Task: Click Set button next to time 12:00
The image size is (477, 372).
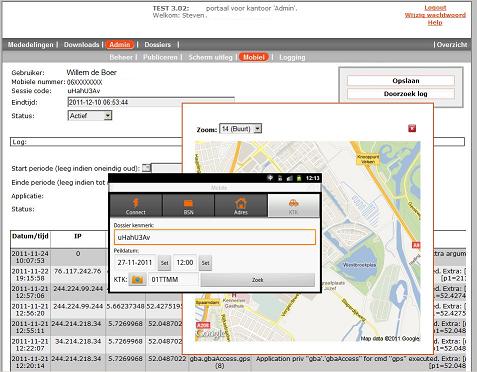Action: coord(205,263)
